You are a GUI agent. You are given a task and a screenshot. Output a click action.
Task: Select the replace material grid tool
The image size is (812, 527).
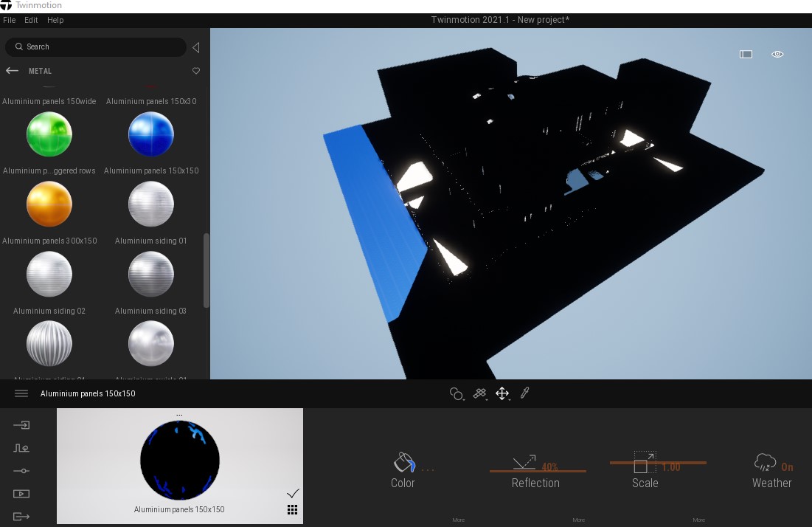[x=479, y=394]
